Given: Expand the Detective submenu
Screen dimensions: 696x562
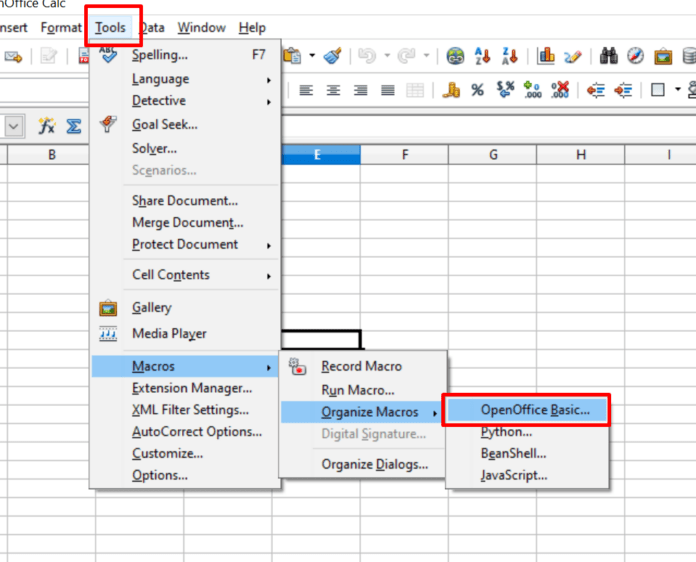Looking at the screenshot, I should [186, 101].
